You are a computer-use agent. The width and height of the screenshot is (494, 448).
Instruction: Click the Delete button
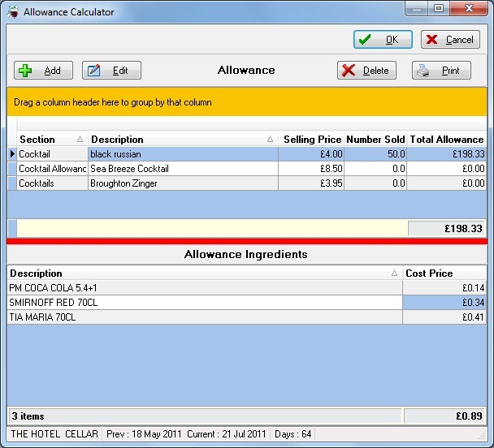[x=366, y=70]
